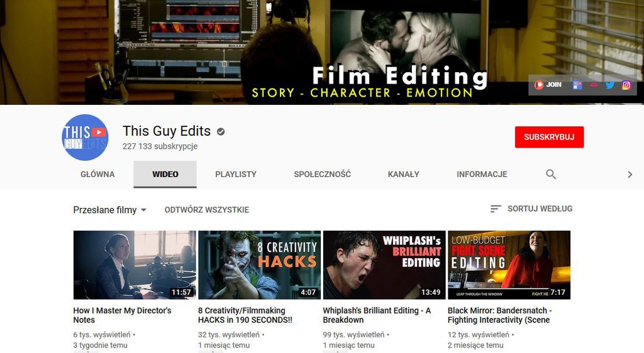The height and width of the screenshot is (353, 644).
Task: Open the KANAŁY tab
Action: 403,174
